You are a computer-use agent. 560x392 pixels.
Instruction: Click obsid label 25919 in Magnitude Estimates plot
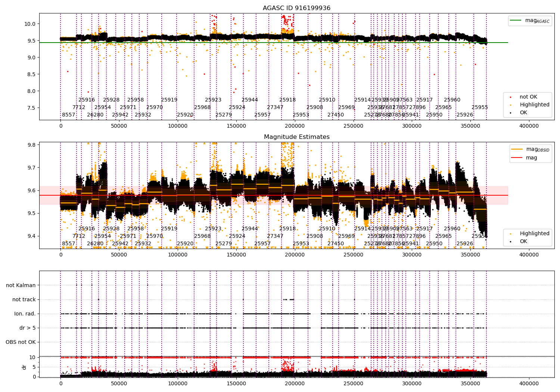pyautogui.click(x=169, y=229)
